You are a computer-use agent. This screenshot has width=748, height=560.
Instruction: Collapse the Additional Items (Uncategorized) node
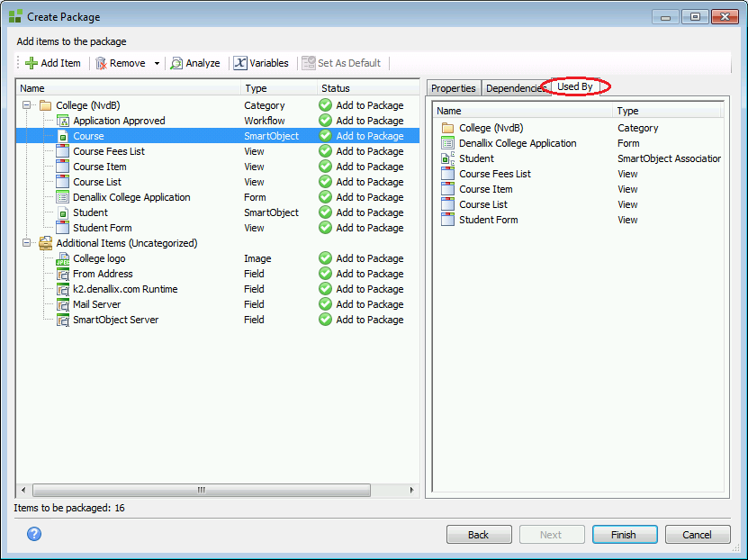tap(27, 243)
